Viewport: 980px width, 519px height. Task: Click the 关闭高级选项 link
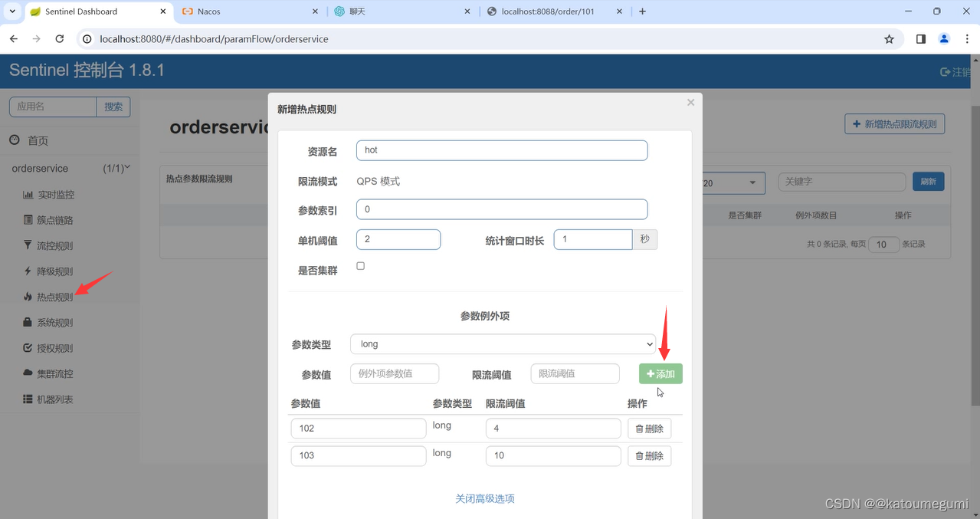(x=485, y=498)
